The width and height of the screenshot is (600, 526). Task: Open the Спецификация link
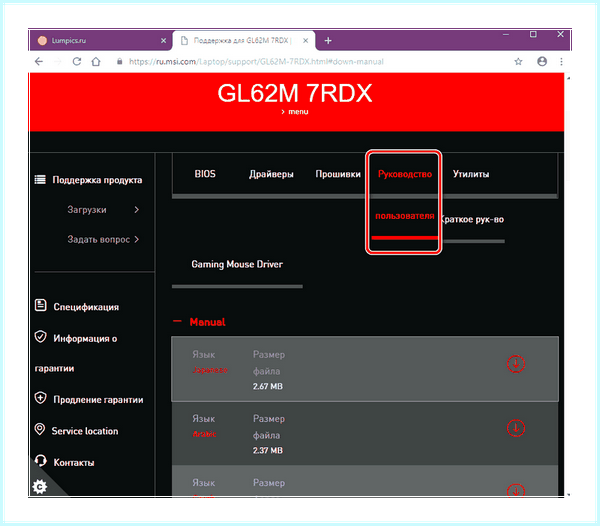point(86,307)
